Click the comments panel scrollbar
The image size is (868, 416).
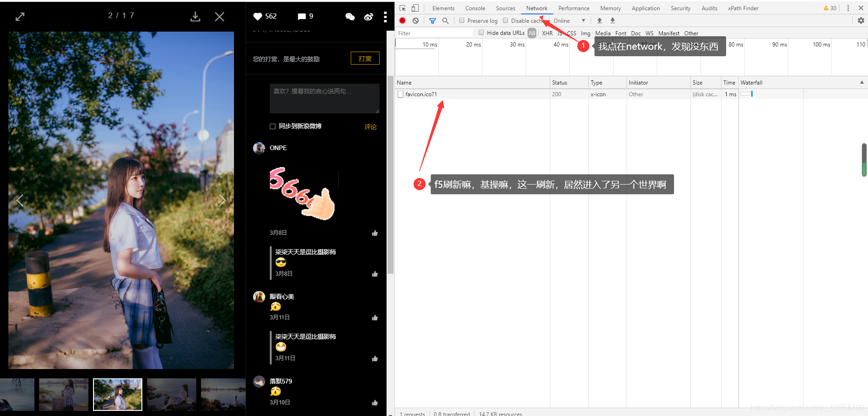pos(391,174)
